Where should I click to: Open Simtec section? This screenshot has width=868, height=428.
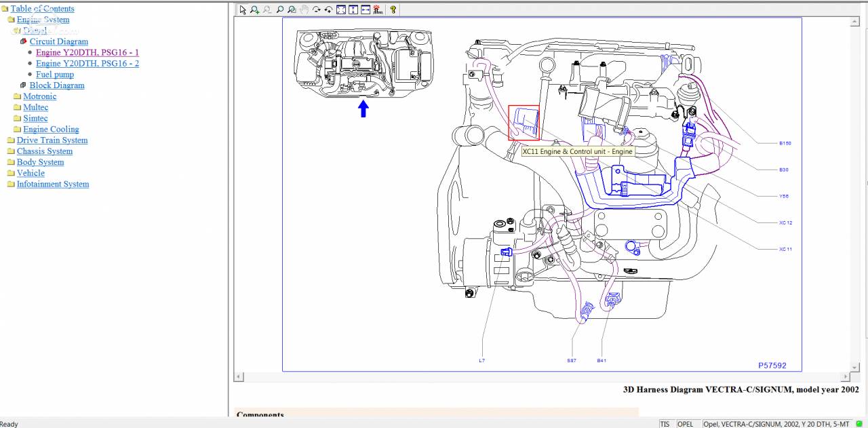(x=35, y=118)
